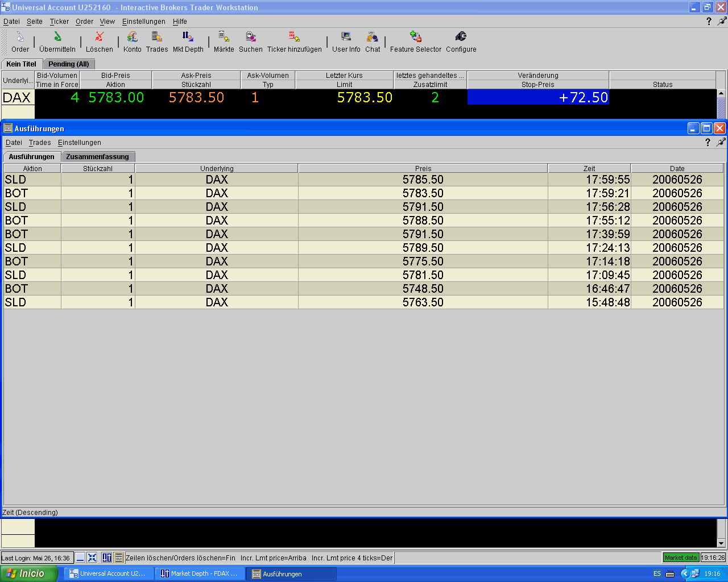Click executions list icon in status bar
728x582 pixels.
pyautogui.click(x=119, y=558)
